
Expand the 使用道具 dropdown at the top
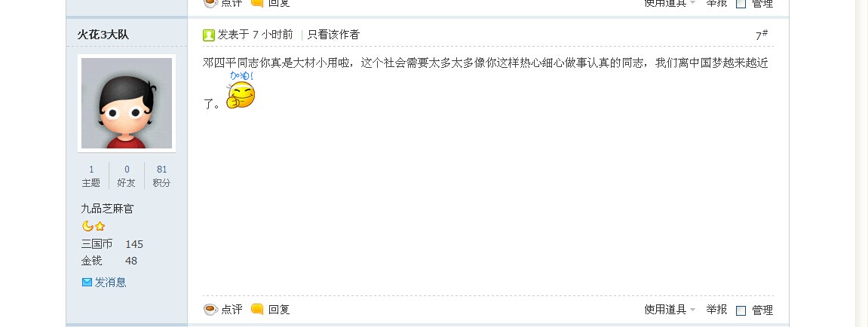pyautogui.click(x=670, y=3)
